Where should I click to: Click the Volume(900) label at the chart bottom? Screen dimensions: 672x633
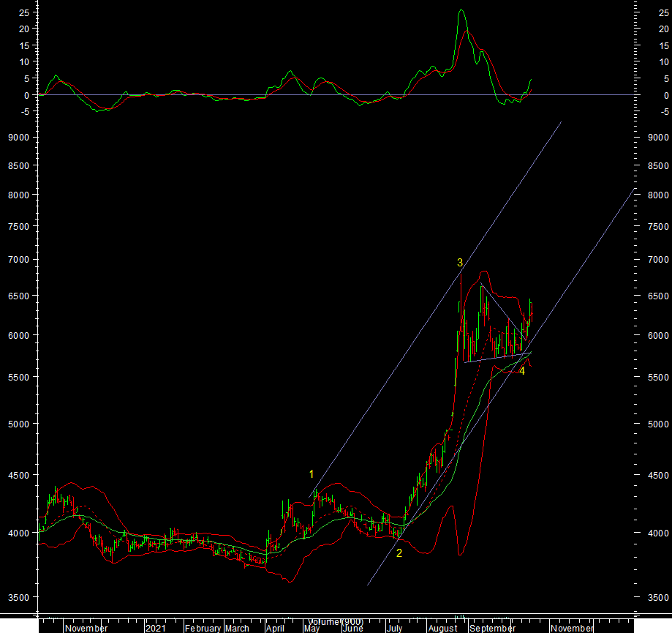click(x=335, y=621)
